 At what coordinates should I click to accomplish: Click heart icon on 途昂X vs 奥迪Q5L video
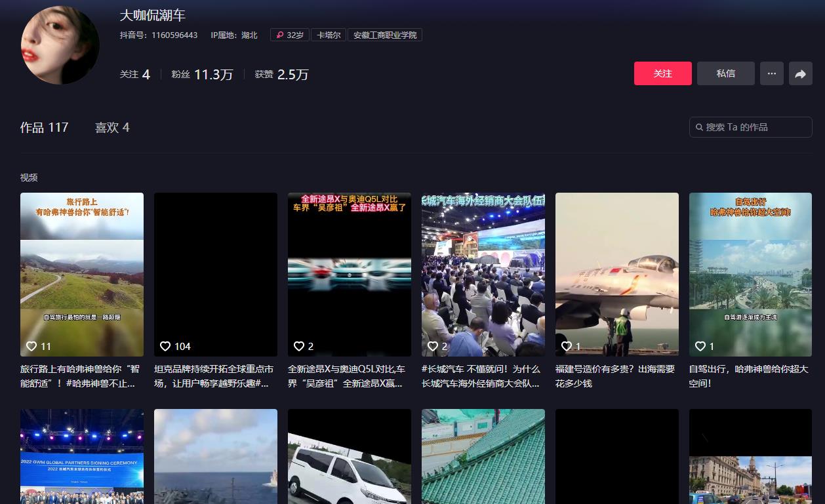[299, 346]
